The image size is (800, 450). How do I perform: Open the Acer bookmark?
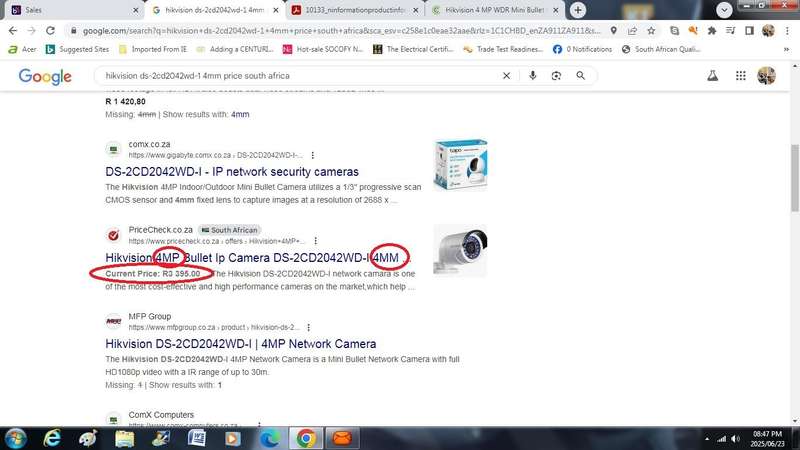point(22,49)
